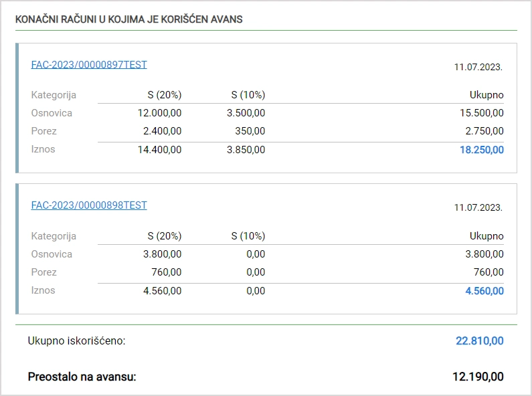
Task: Select the Porez value 2.400,00
Action: pos(162,131)
